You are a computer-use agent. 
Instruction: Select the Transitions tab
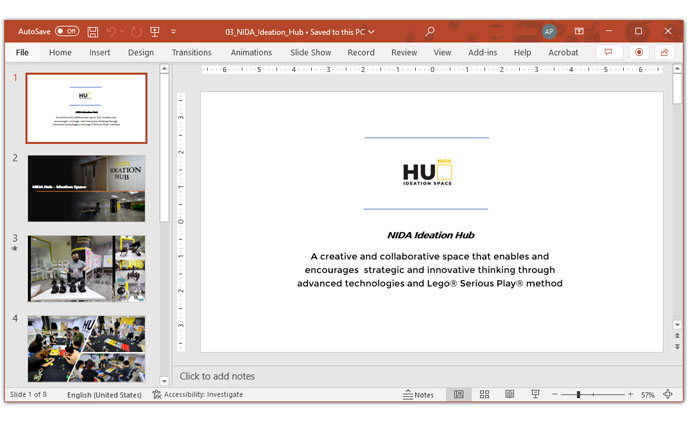coord(191,53)
